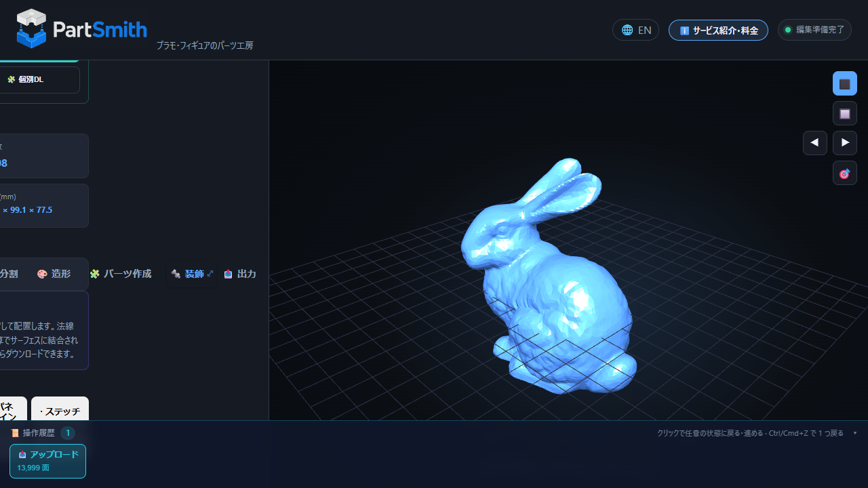
Task: Click the target icon in the viewport
Action: (845, 173)
